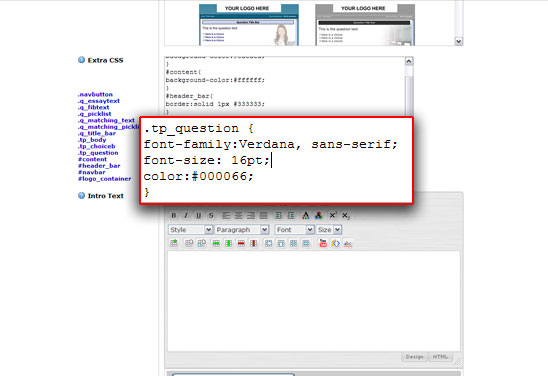Viewport: 548px width, 376px height.
Task: Click the .q_title_bar selector link
Action: (96, 133)
